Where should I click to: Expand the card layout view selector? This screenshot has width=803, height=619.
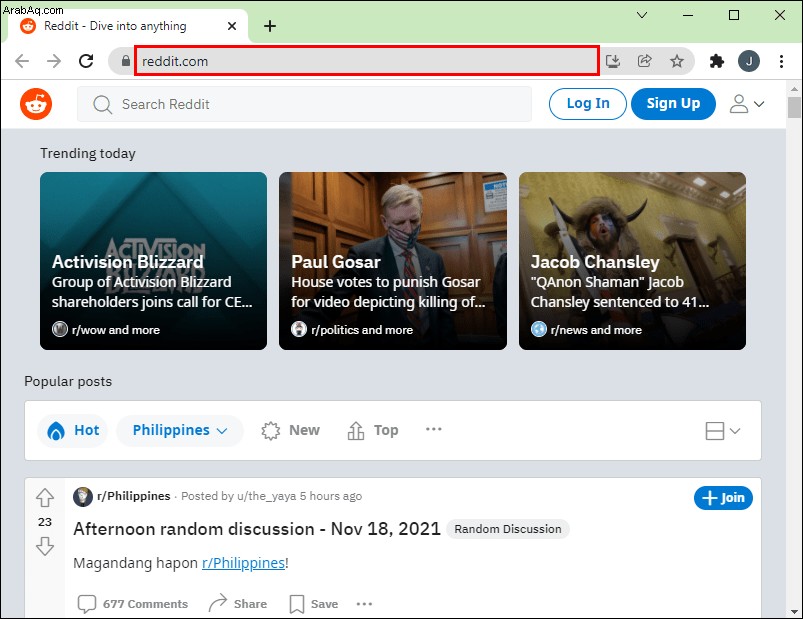[722, 431]
